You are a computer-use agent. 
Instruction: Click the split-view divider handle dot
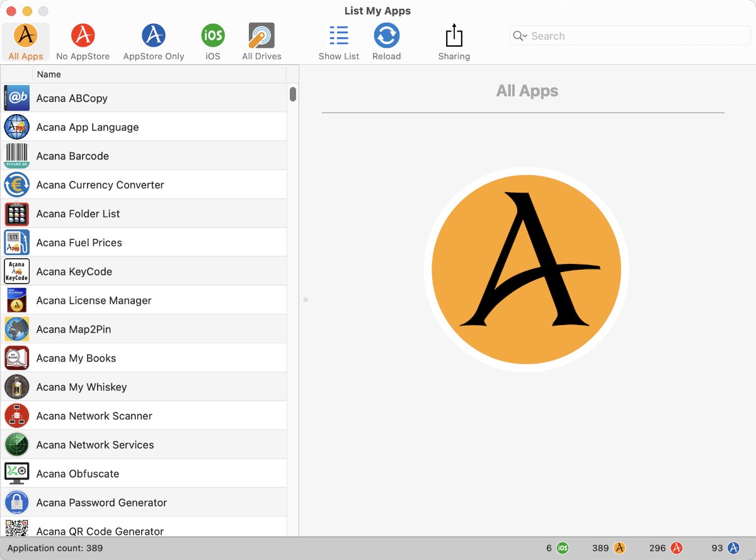point(306,300)
